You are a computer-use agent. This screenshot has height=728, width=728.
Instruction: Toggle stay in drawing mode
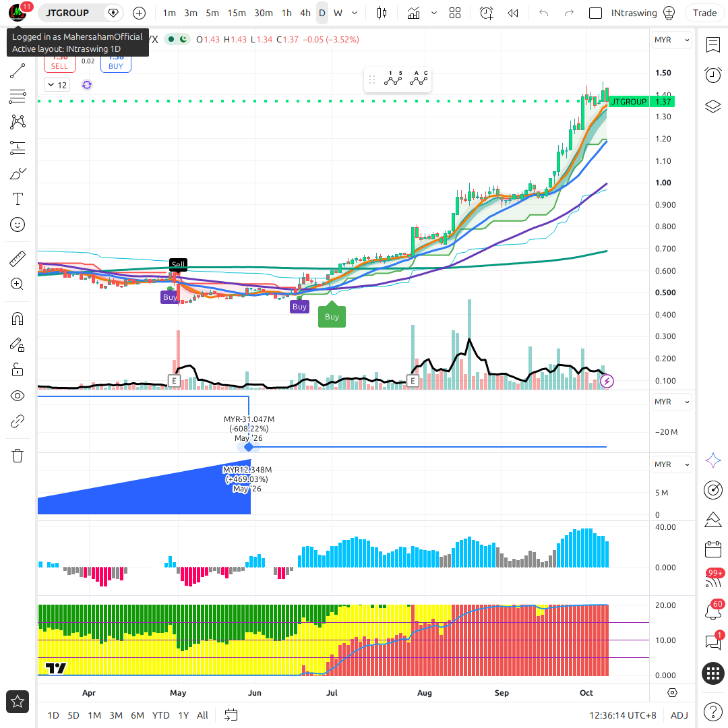tap(18, 344)
